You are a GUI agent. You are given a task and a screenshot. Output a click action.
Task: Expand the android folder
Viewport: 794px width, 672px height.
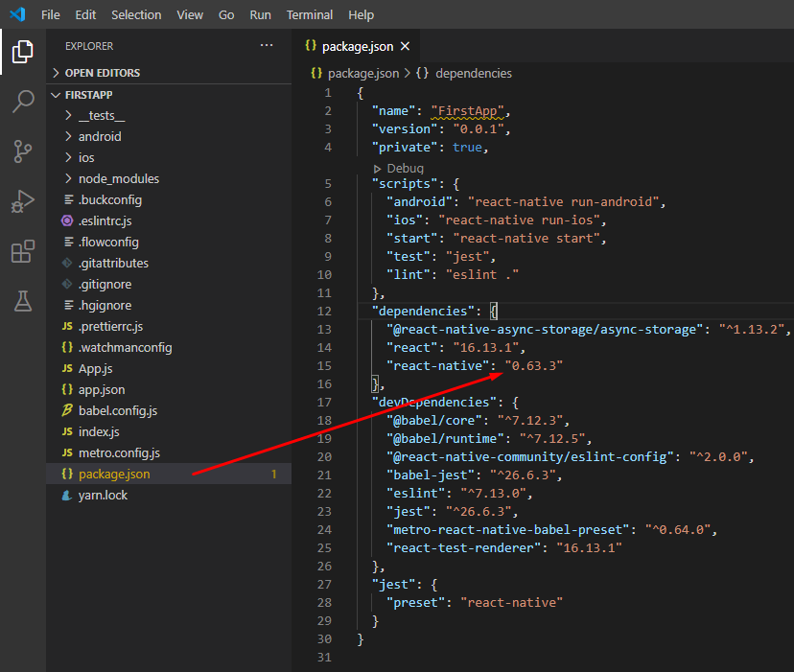(x=169, y=137)
